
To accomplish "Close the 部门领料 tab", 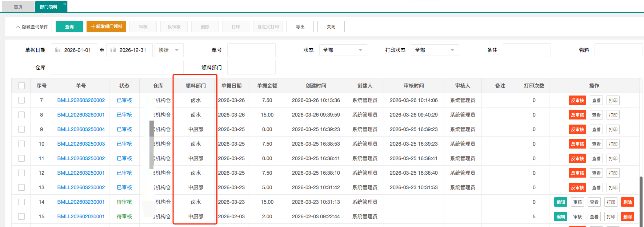I will point(64,4).
